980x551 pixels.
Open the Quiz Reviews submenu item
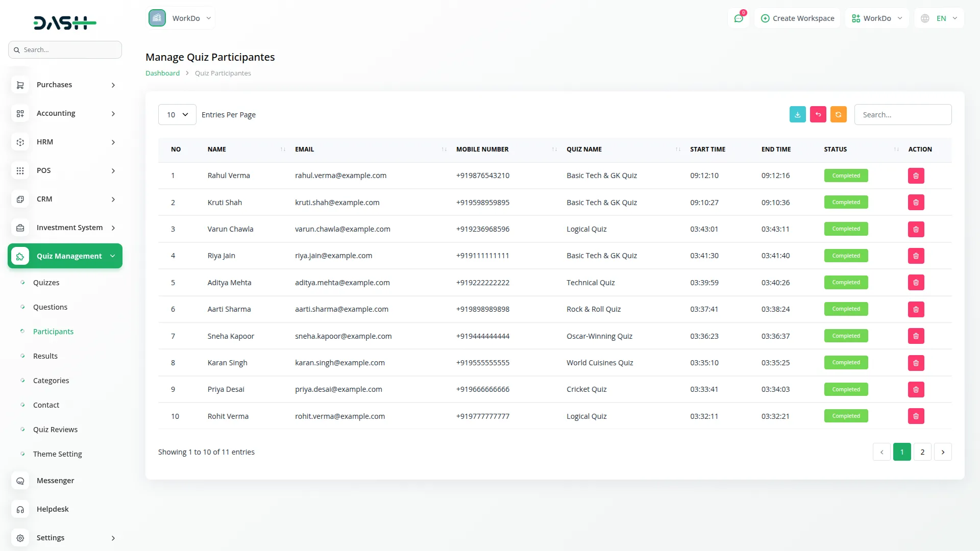(x=55, y=430)
